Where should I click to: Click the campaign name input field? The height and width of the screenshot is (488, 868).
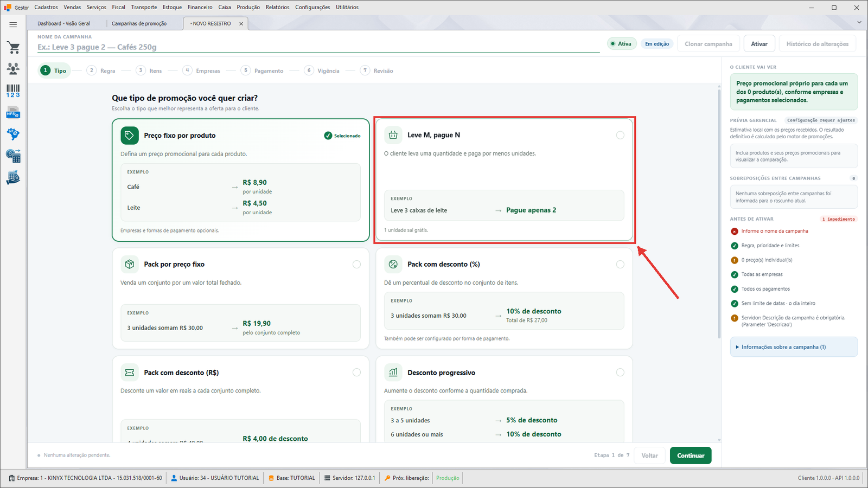(x=318, y=47)
